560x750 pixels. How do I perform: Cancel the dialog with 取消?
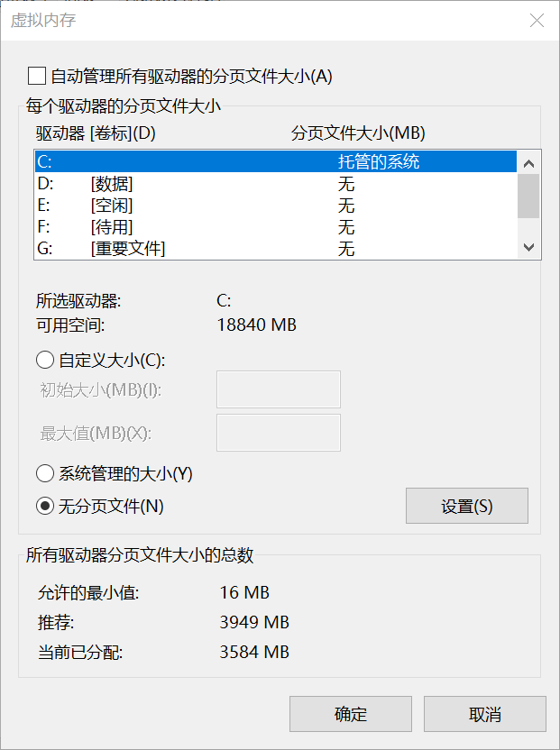pos(485,714)
